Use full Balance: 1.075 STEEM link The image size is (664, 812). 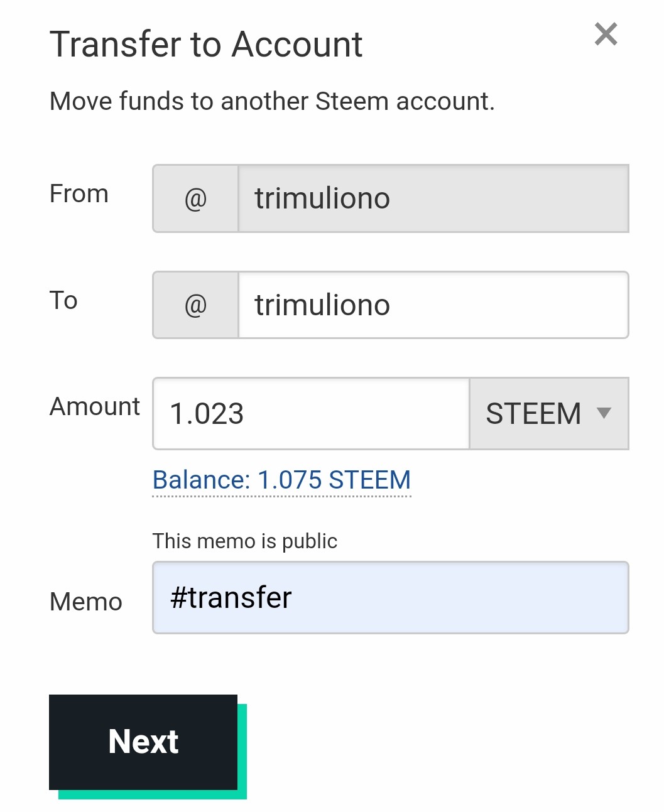(x=281, y=480)
